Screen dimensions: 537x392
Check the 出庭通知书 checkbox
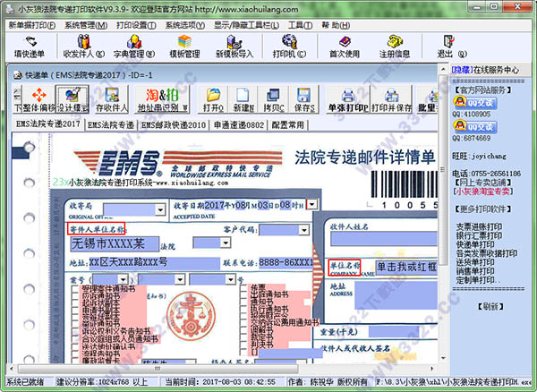coord(243,295)
